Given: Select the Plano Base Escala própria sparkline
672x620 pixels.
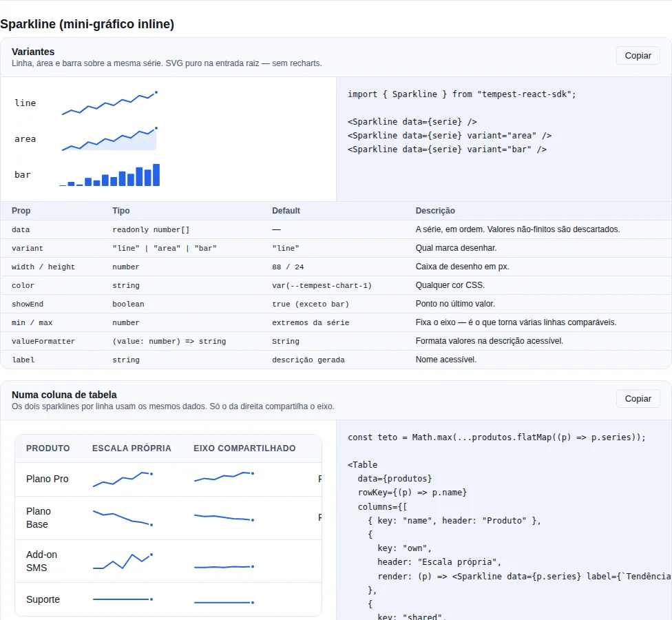Looking at the screenshot, I should tap(123, 518).
